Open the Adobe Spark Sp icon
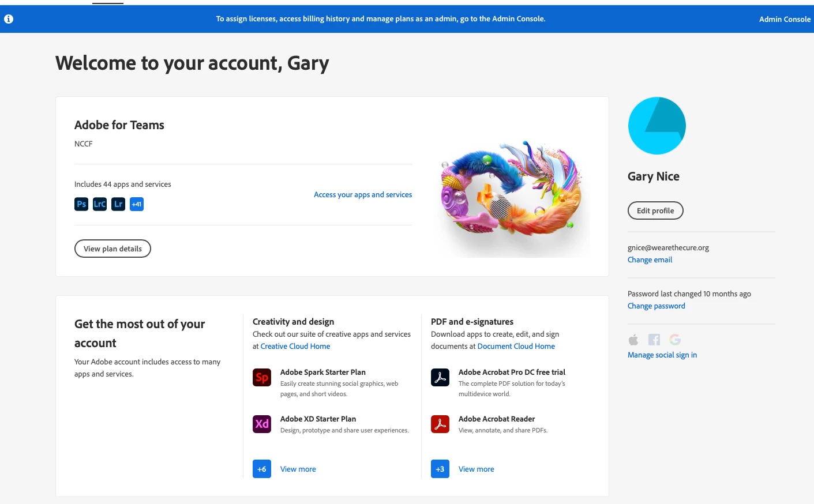 [262, 377]
